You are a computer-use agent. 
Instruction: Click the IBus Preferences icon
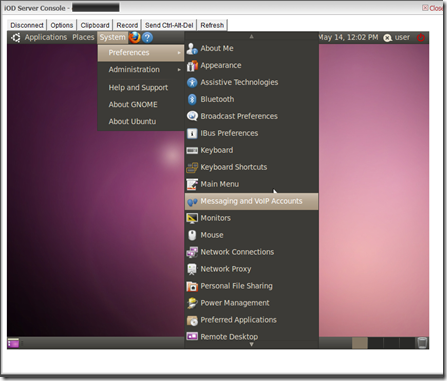192,133
